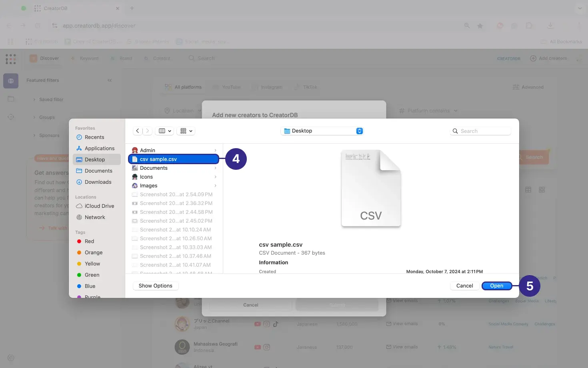The width and height of the screenshot is (588, 368).
Task: Click Screenshot at 10.41.07 AM file
Action: pos(173,265)
